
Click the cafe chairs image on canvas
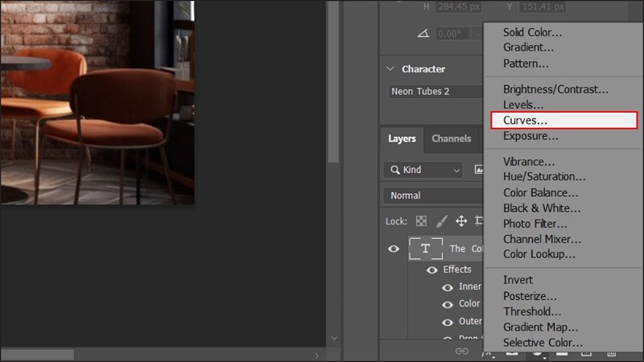tap(97, 102)
